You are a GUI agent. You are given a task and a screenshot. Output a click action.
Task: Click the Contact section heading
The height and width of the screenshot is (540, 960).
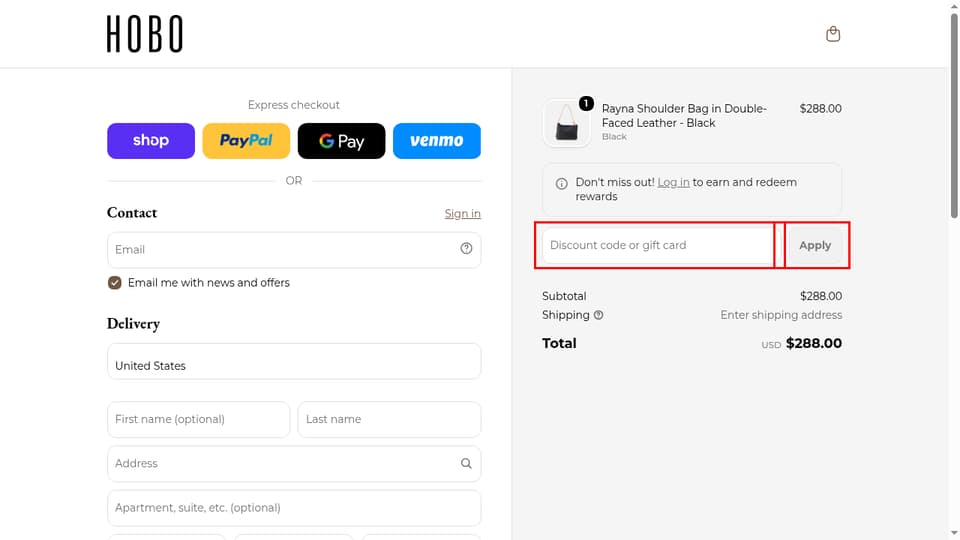(x=132, y=212)
